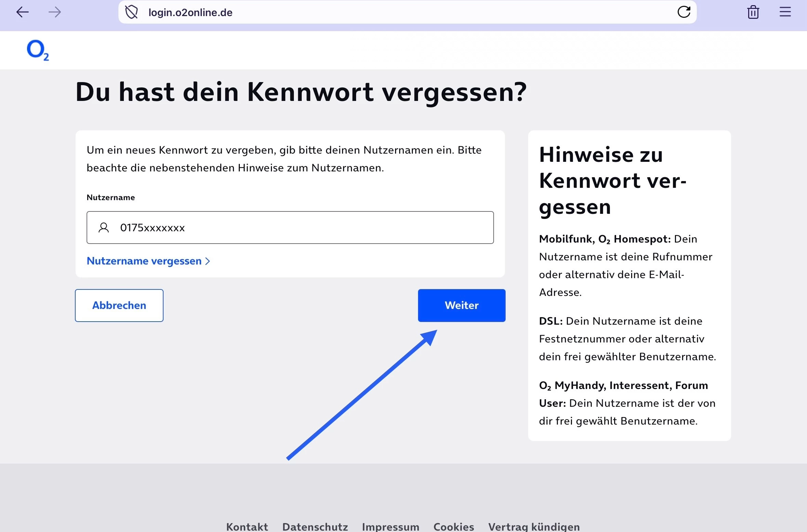Open the Vertrag kündigen footer link
This screenshot has height=532, width=807.
pyautogui.click(x=534, y=527)
